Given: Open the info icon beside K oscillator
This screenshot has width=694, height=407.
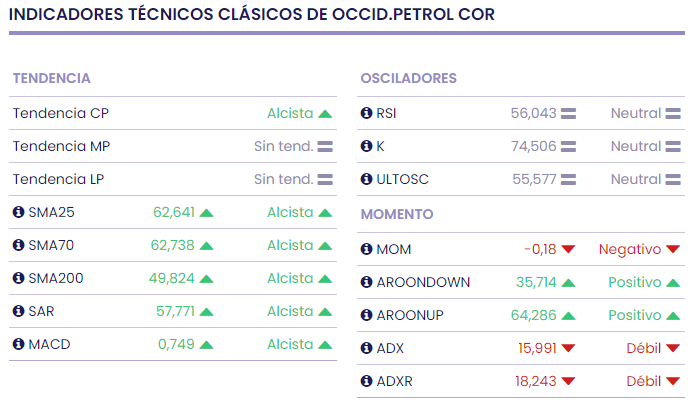Looking at the screenshot, I should click(366, 146).
